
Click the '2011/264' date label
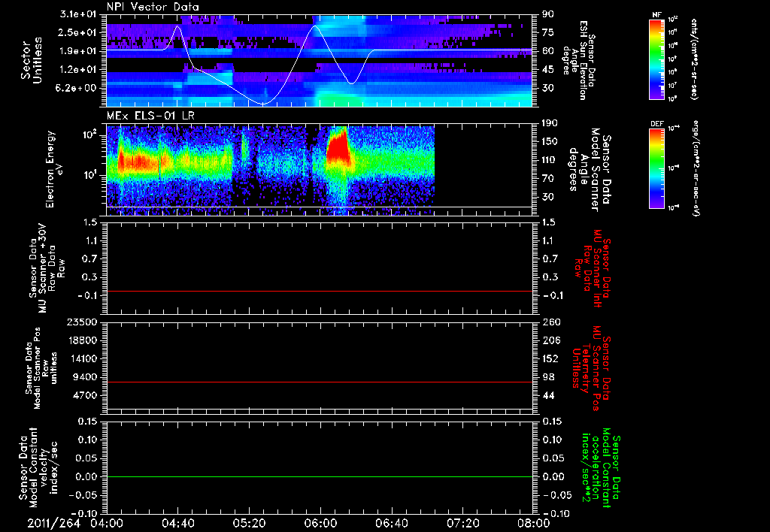[x=53, y=523]
